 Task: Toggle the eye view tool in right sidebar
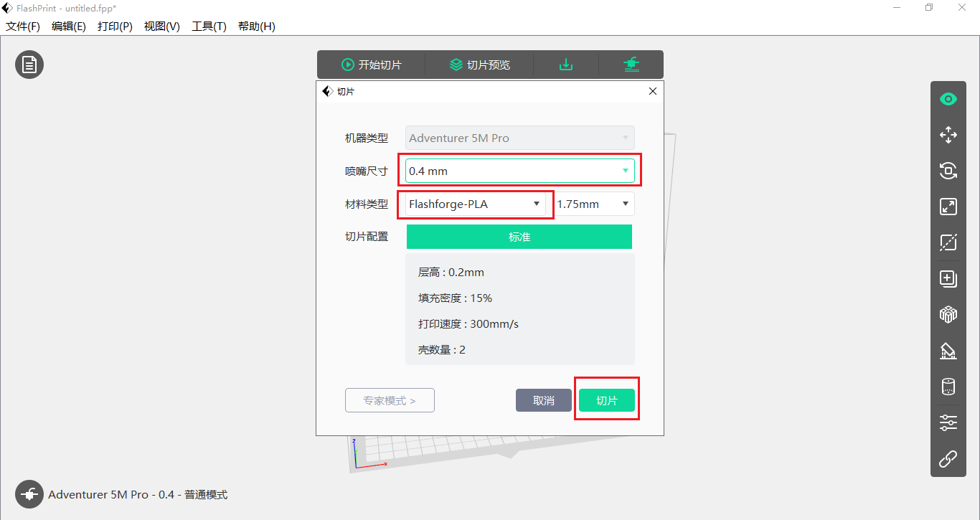tap(948, 99)
